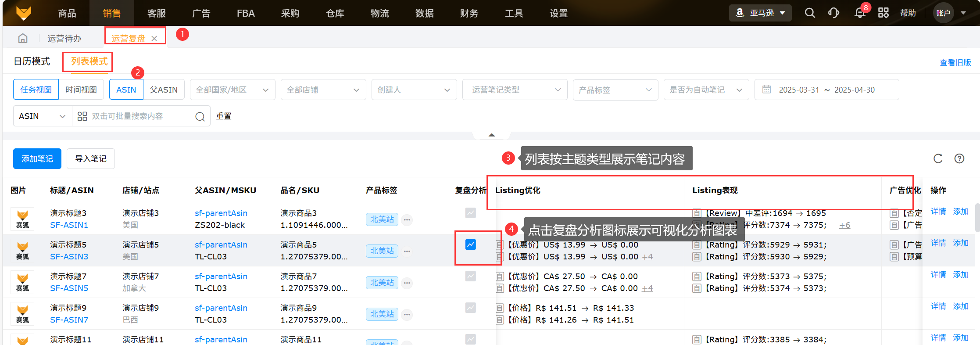980x345 pixels.
Task: Click note icon beside 评分数:3385 Rating
Action: (x=697, y=340)
